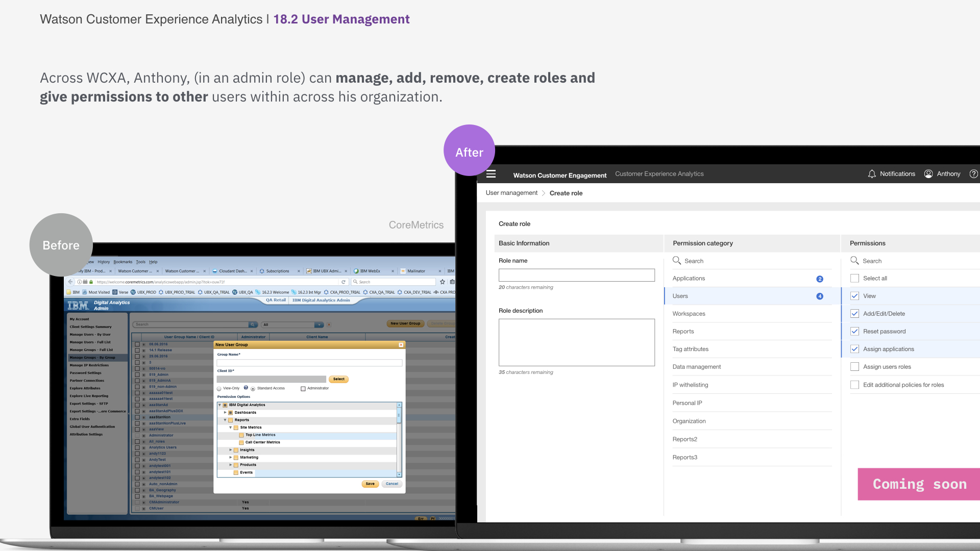Tick the Administrator checkbox in New User Group
The width and height of the screenshot is (980, 551).
point(303,389)
